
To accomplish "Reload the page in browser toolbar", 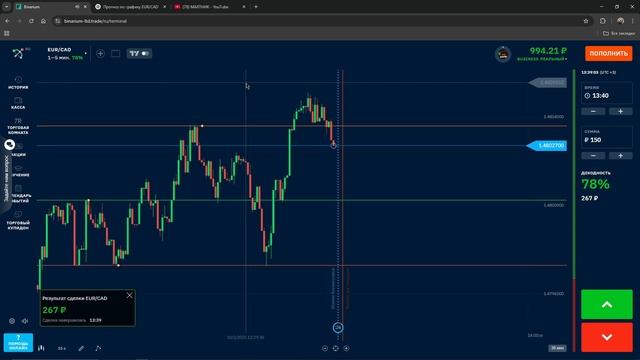I will click(31, 21).
